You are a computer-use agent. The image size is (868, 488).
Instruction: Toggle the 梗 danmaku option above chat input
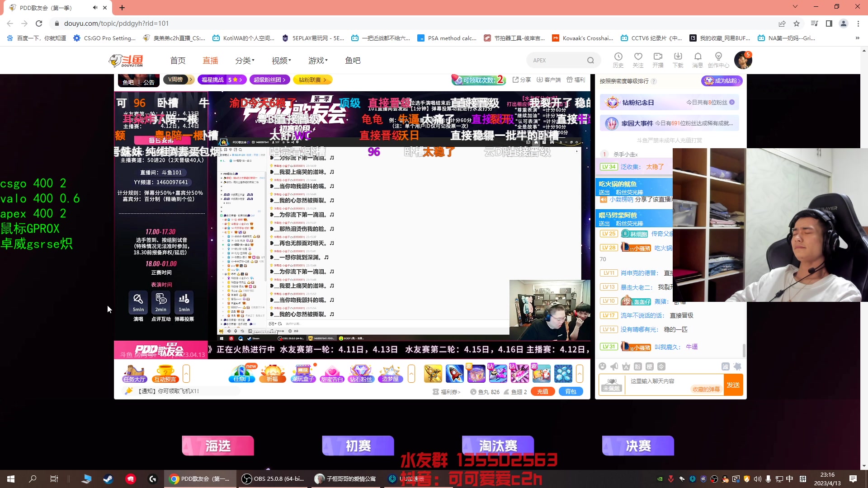[x=650, y=366]
